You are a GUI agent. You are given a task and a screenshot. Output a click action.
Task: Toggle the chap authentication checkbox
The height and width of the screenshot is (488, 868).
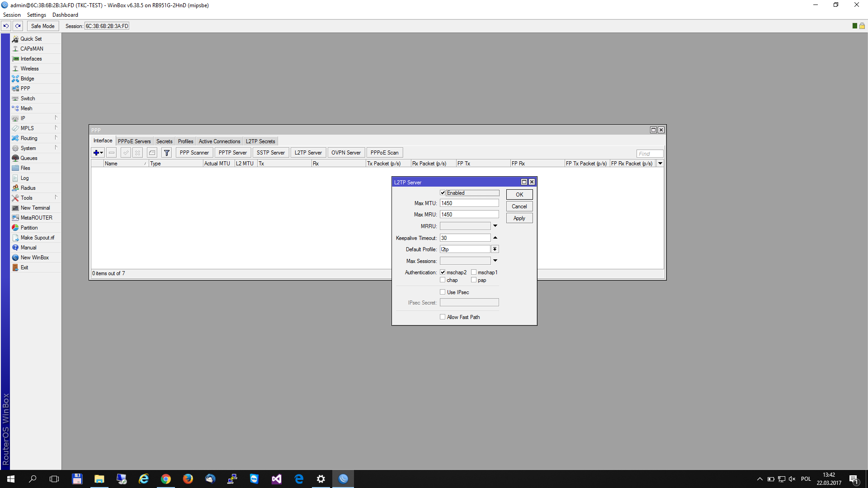(x=443, y=280)
